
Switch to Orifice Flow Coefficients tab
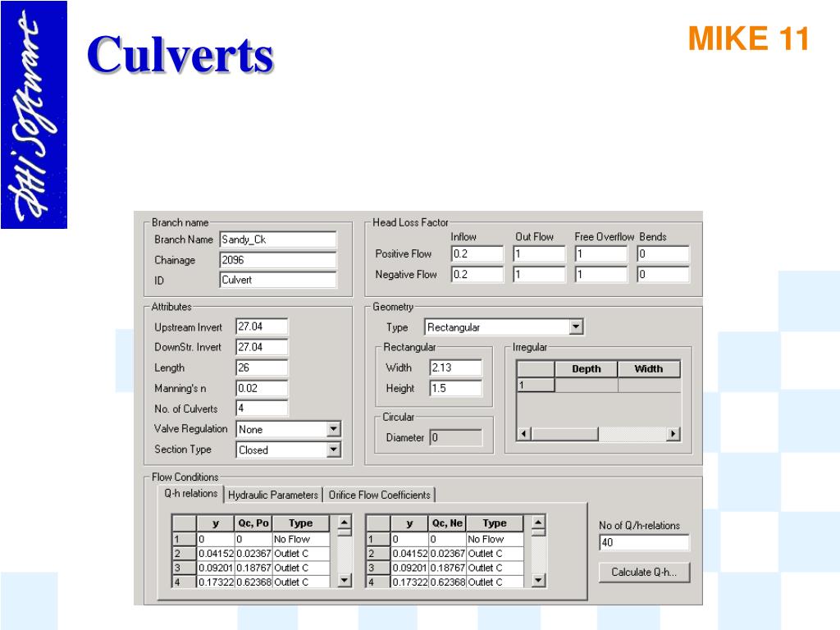pyautogui.click(x=379, y=495)
